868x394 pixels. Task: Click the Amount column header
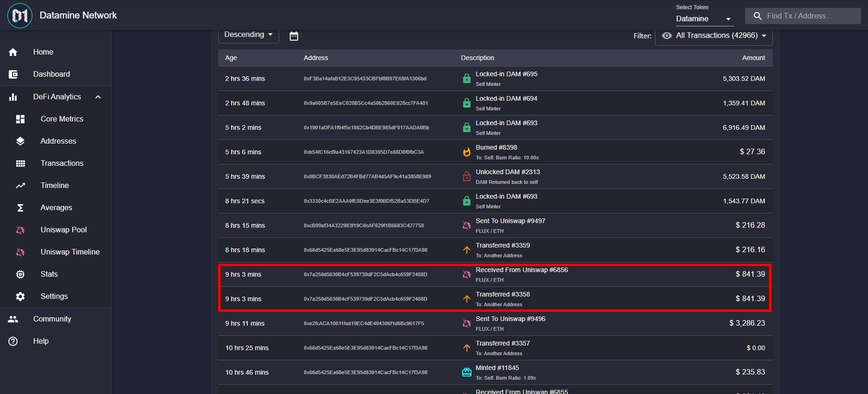pyautogui.click(x=753, y=58)
